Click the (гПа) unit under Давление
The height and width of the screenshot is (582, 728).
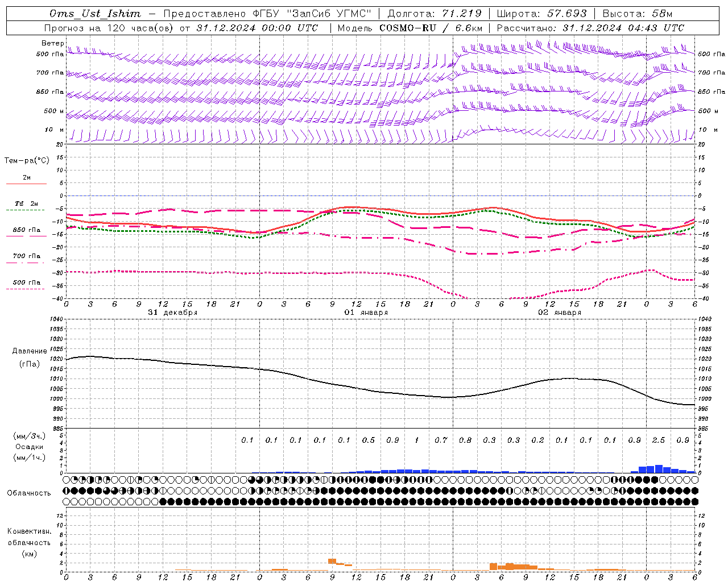[30, 364]
